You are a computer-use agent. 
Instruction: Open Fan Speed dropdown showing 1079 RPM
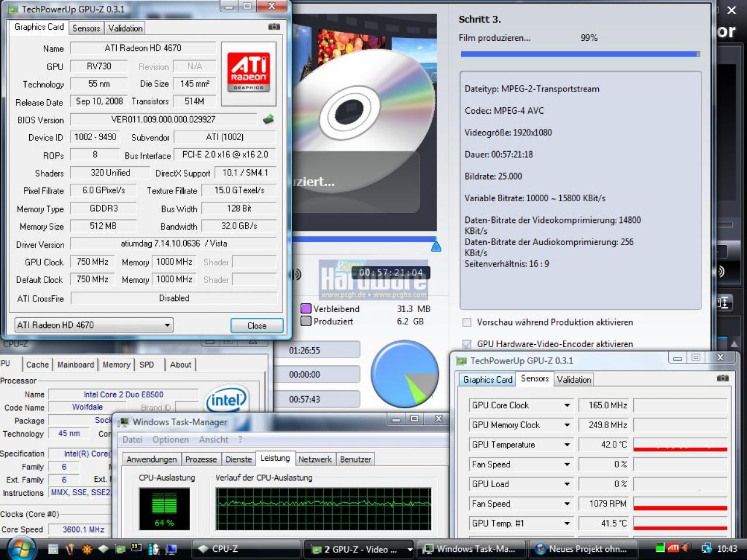[567, 504]
